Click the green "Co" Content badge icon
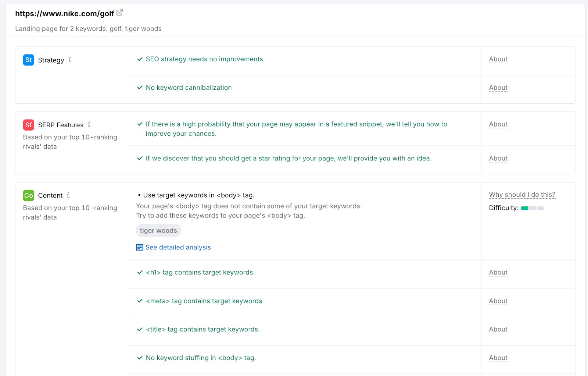 click(x=28, y=195)
